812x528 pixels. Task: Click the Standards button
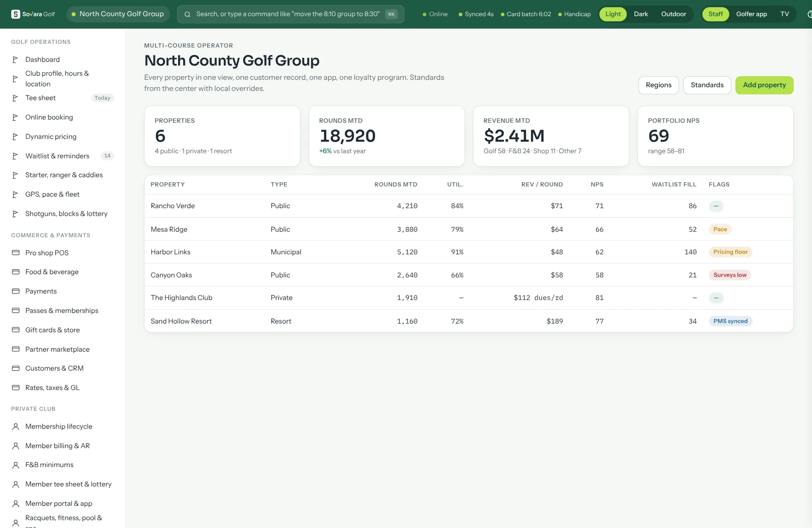707,85
